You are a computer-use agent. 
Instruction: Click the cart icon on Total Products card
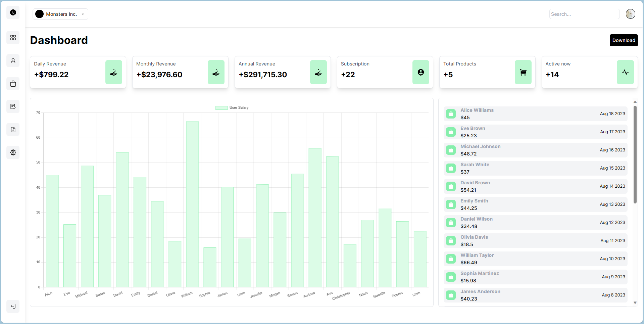[523, 72]
